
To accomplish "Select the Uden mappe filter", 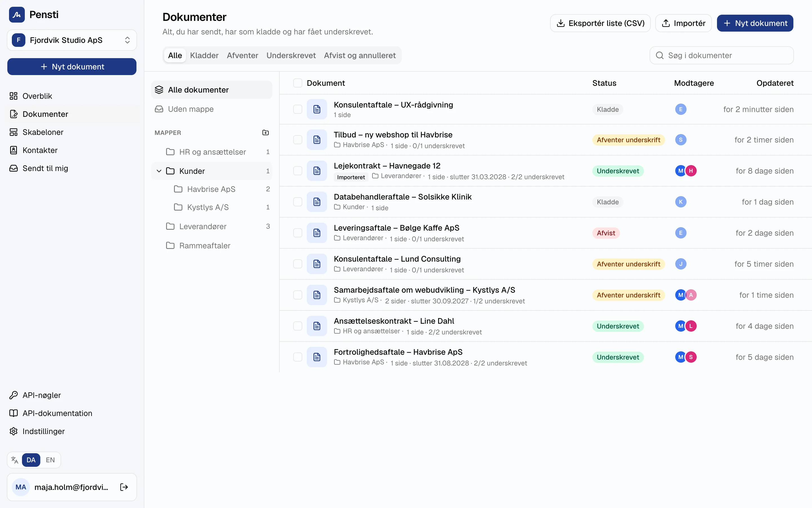I will (x=211, y=109).
